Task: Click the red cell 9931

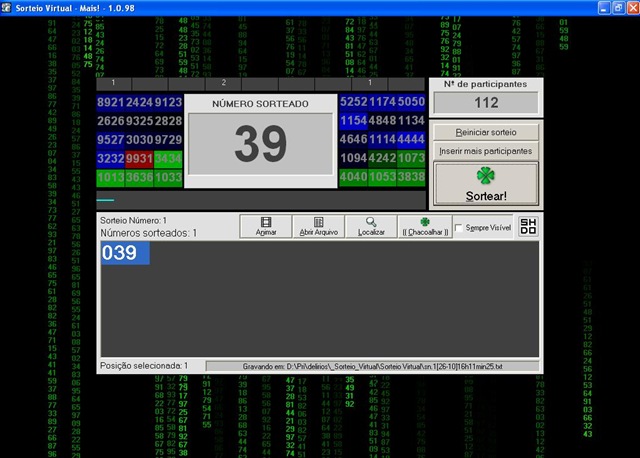Action: coord(139,159)
